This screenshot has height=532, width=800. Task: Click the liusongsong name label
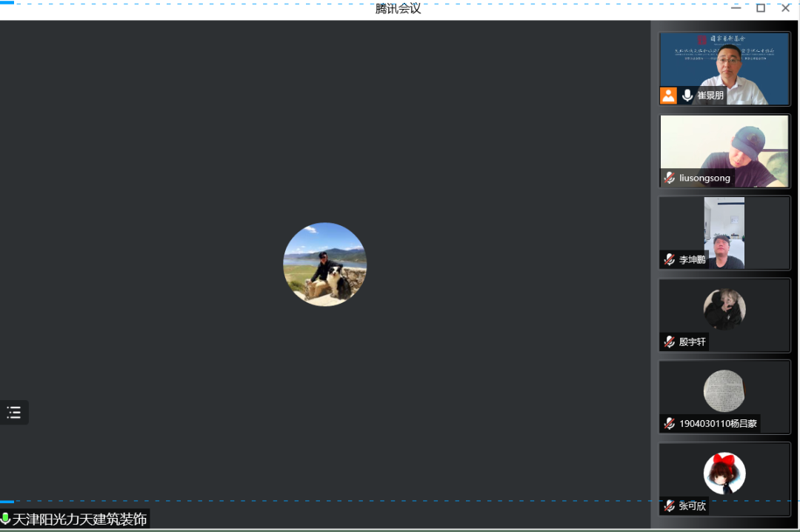tap(704, 178)
